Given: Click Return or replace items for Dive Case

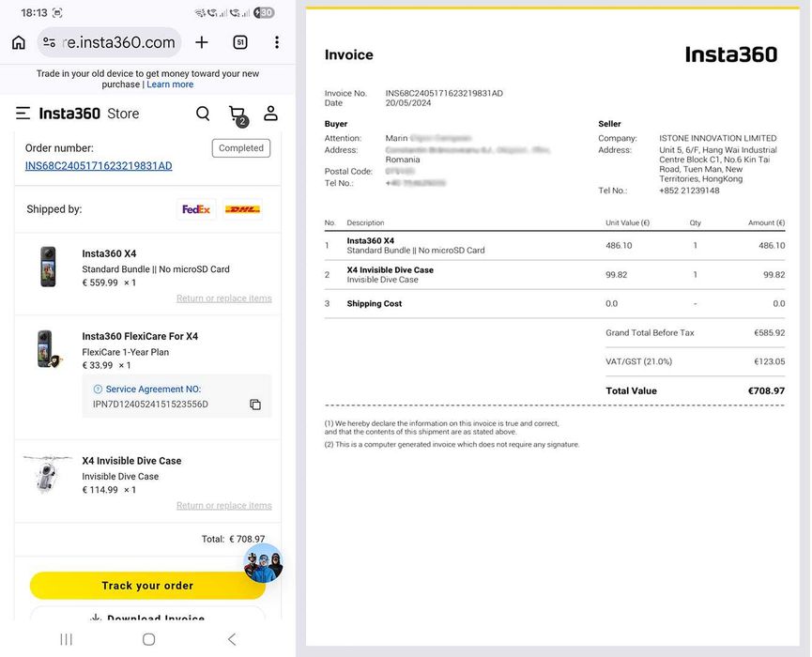Looking at the screenshot, I should (223, 505).
